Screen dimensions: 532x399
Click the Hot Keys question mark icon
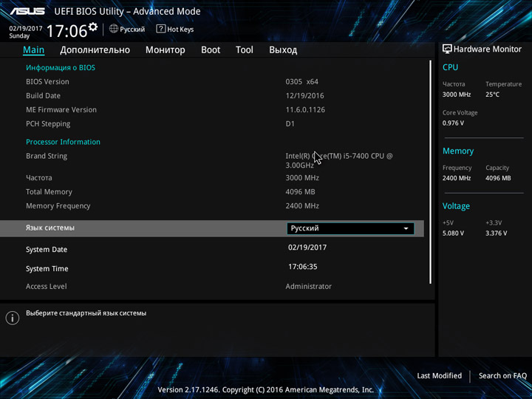point(160,29)
